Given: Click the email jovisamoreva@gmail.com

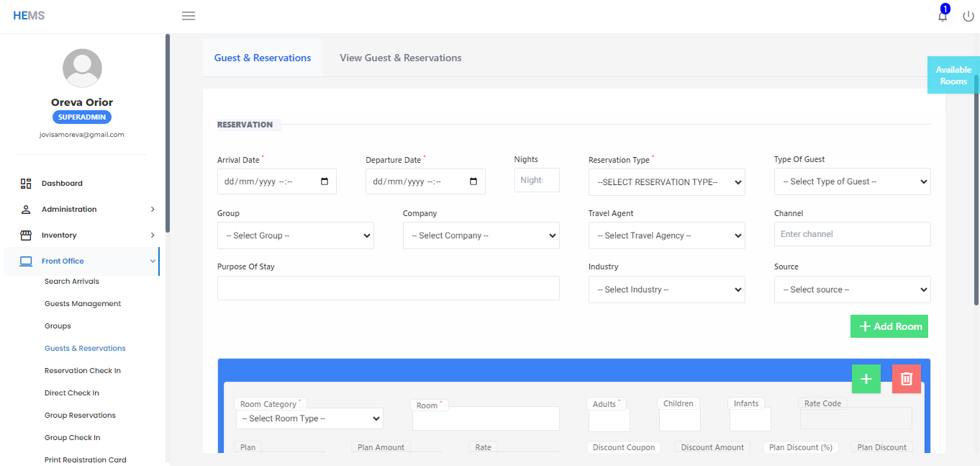Looking at the screenshot, I should point(82,135).
